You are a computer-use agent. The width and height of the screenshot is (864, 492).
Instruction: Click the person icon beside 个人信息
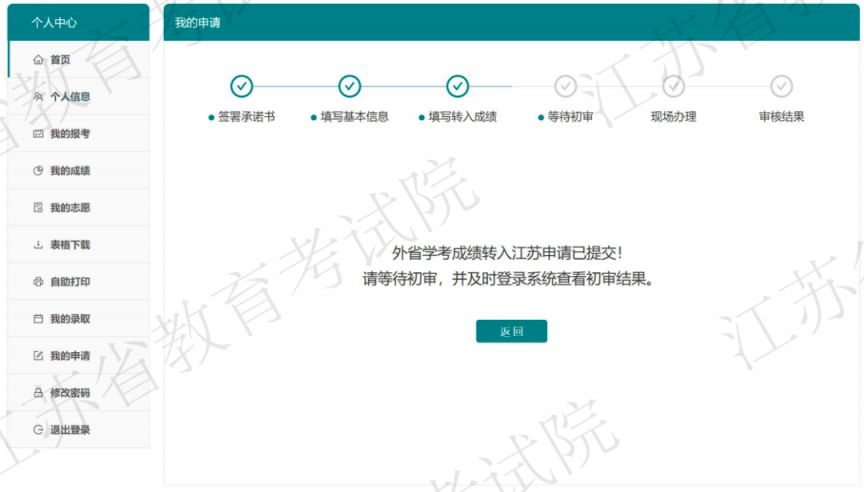tap(38, 96)
